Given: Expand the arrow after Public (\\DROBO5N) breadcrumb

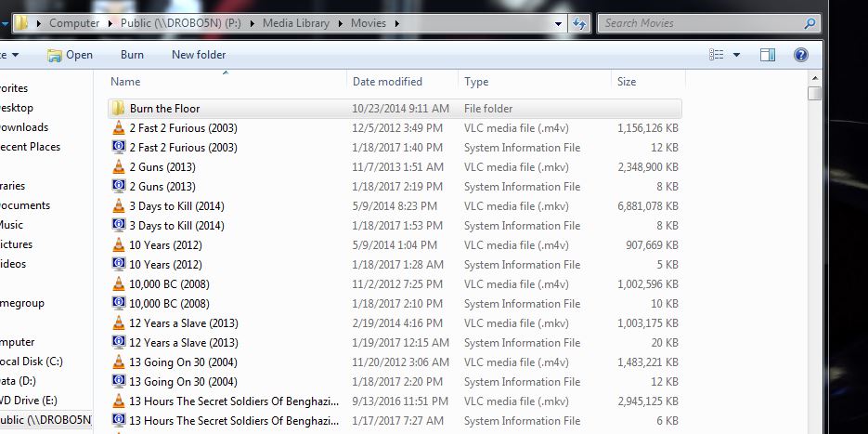Looking at the screenshot, I should click(252, 23).
